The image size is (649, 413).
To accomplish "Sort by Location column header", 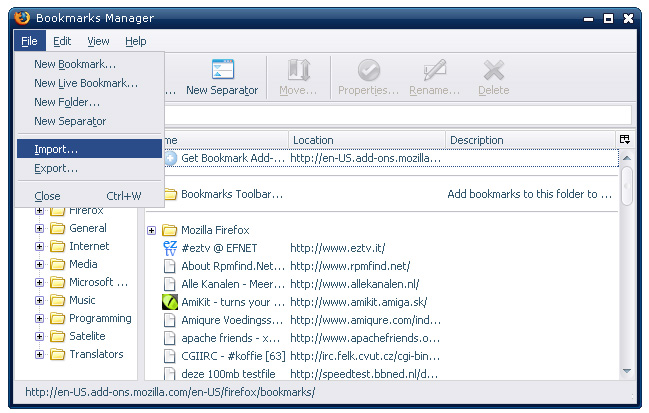I will pyautogui.click(x=367, y=140).
